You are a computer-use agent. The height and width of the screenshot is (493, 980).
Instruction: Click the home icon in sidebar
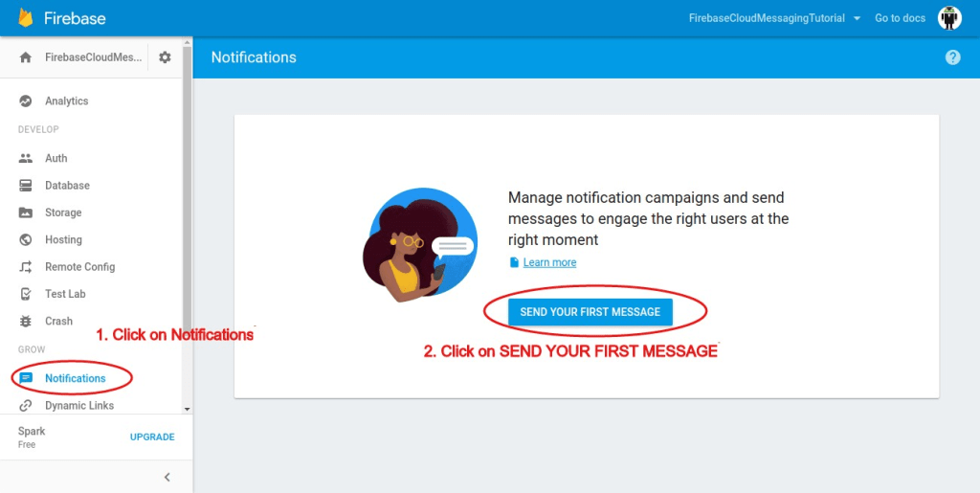(26, 57)
